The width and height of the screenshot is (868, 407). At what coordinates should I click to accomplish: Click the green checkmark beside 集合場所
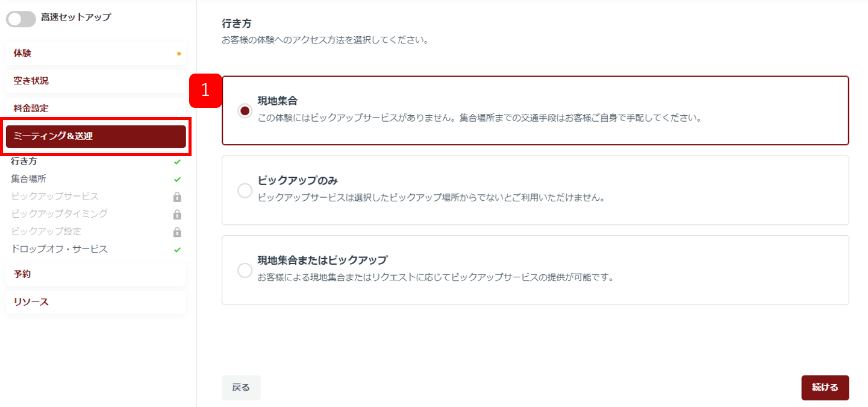177,179
